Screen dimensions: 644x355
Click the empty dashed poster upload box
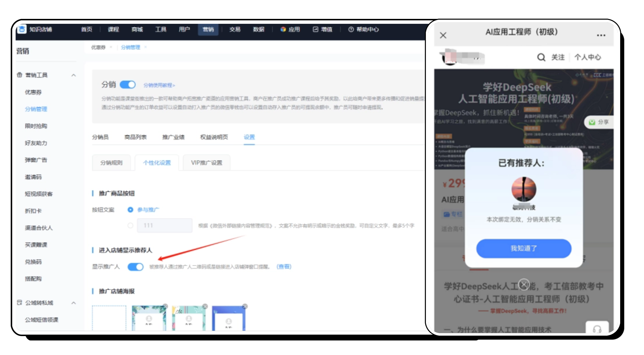(109, 318)
